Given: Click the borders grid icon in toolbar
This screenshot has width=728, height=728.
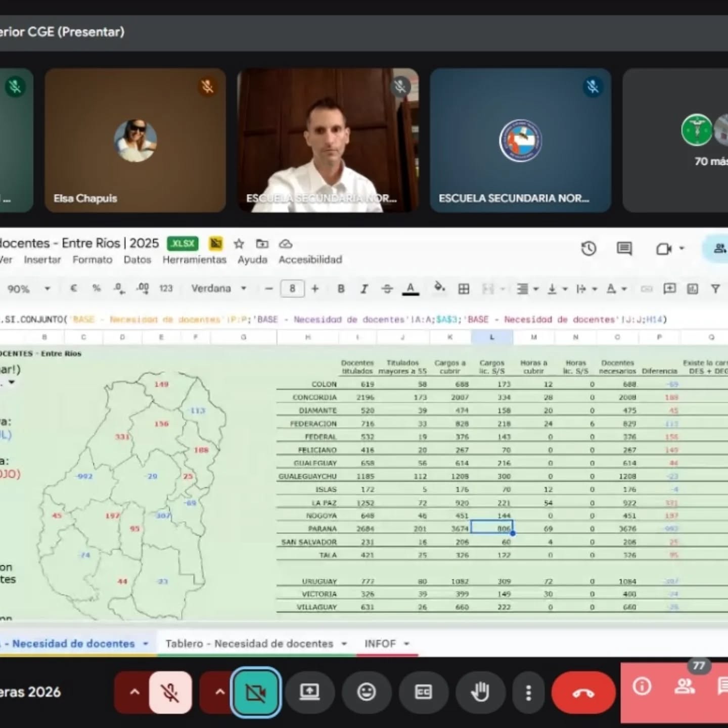Looking at the screenshot, I should 463,289.
